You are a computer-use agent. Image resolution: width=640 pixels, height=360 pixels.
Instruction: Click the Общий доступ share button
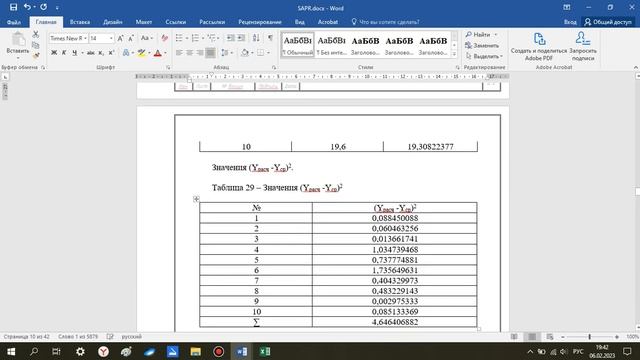[x=608, y=22]
